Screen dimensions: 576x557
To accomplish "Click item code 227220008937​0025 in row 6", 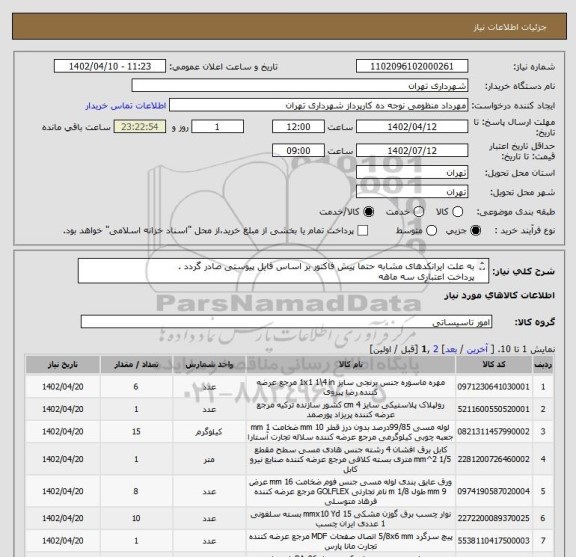I will pos(493,518).
